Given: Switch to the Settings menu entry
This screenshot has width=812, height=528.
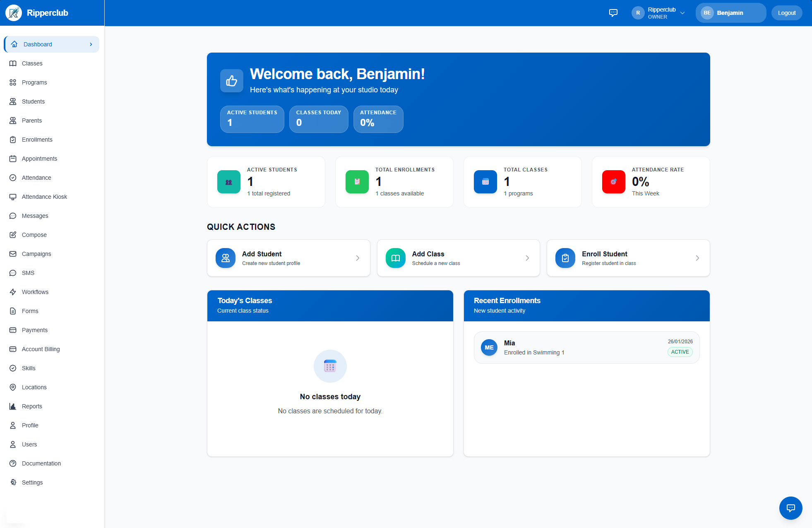Looking at the screenshot, I should (32, 482).
